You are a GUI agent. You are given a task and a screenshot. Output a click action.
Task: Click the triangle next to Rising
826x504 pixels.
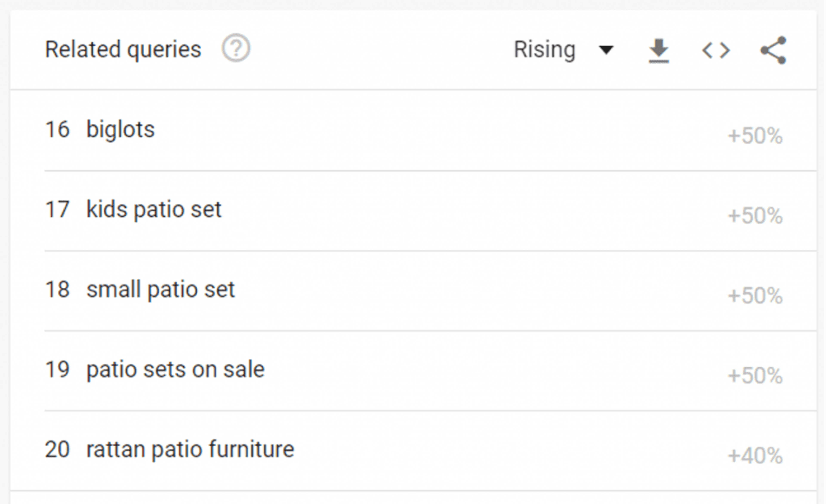click(x=607, y=50)
